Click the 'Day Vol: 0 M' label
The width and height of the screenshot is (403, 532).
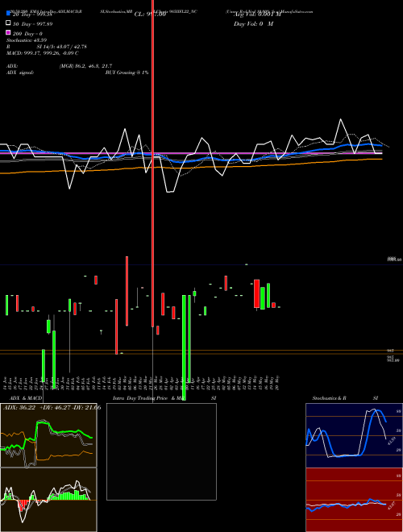point(253,24)
